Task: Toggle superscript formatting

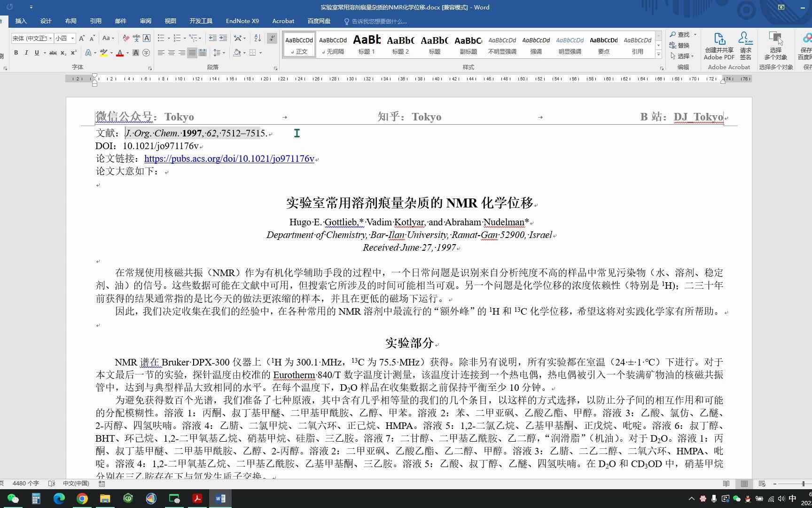Action: [x=74, y=53]
